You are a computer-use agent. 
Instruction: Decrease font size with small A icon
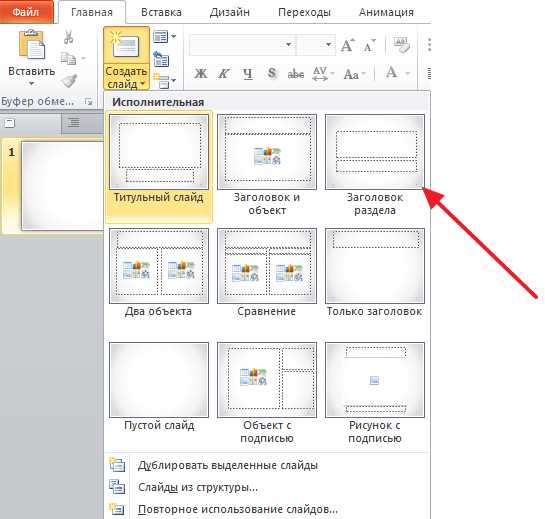[369, 46]
